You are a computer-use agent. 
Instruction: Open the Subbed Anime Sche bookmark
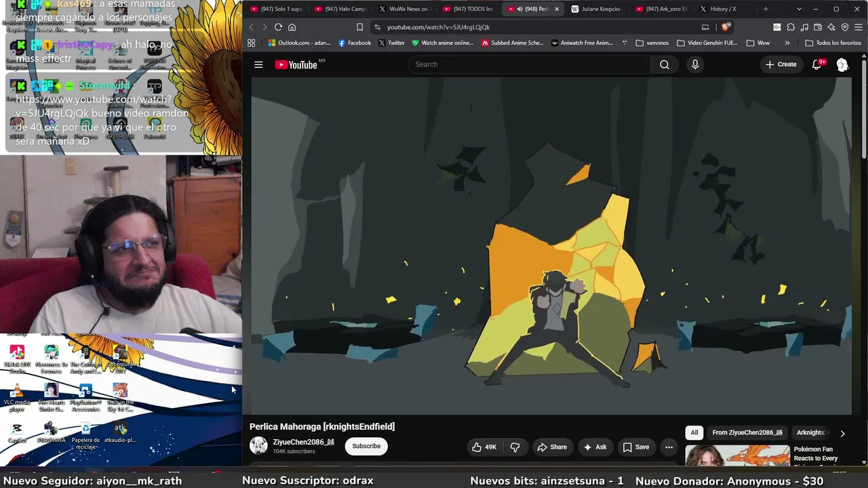513,43
